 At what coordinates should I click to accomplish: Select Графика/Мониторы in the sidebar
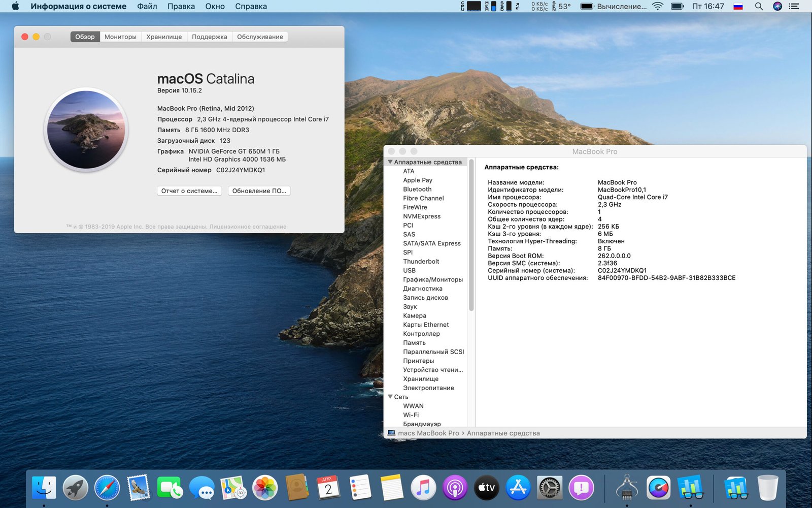pyautogui.click(x=433, y=279)
